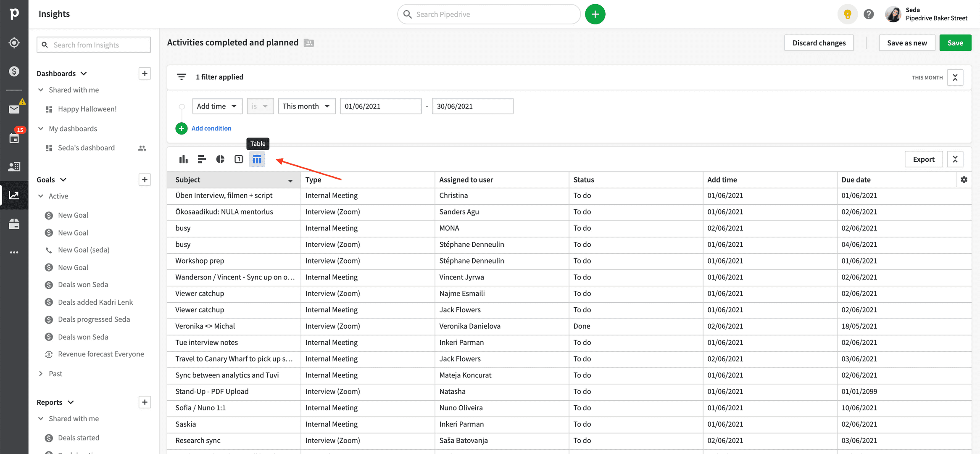Select pie chart view icon

pos(220,159)
